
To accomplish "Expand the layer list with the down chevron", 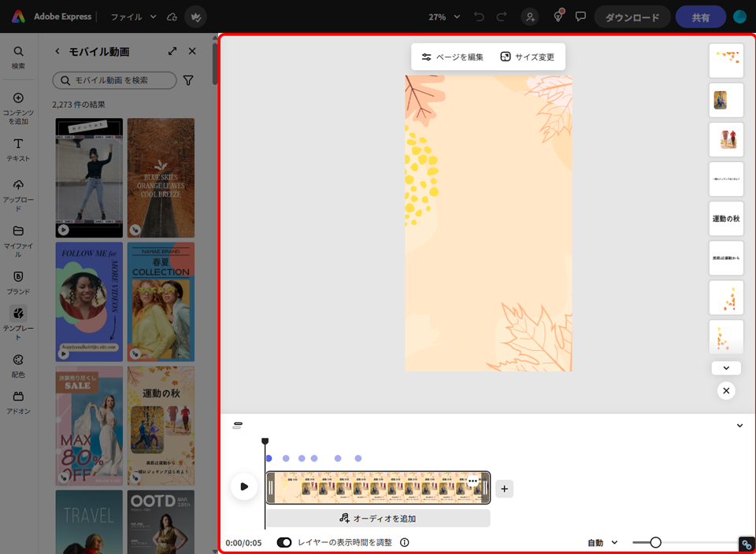I will tap(726, 367).
